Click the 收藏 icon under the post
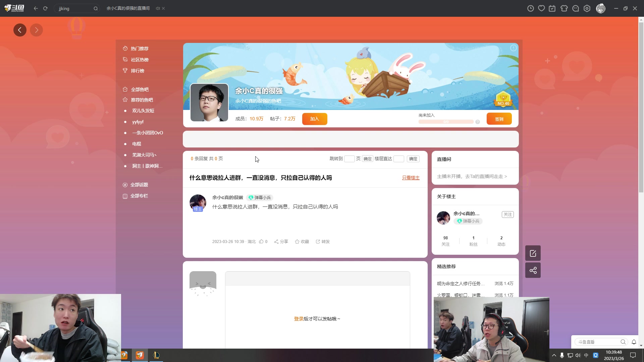 tap(301, 241)
